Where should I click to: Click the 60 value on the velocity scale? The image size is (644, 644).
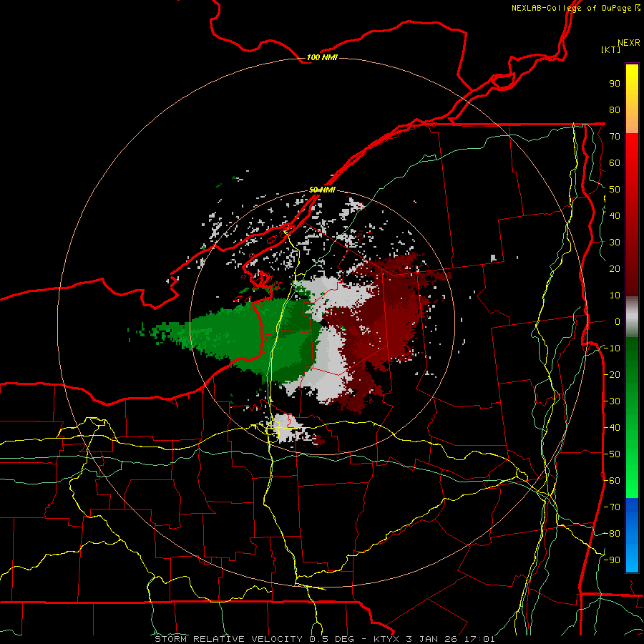click(615, 162)
